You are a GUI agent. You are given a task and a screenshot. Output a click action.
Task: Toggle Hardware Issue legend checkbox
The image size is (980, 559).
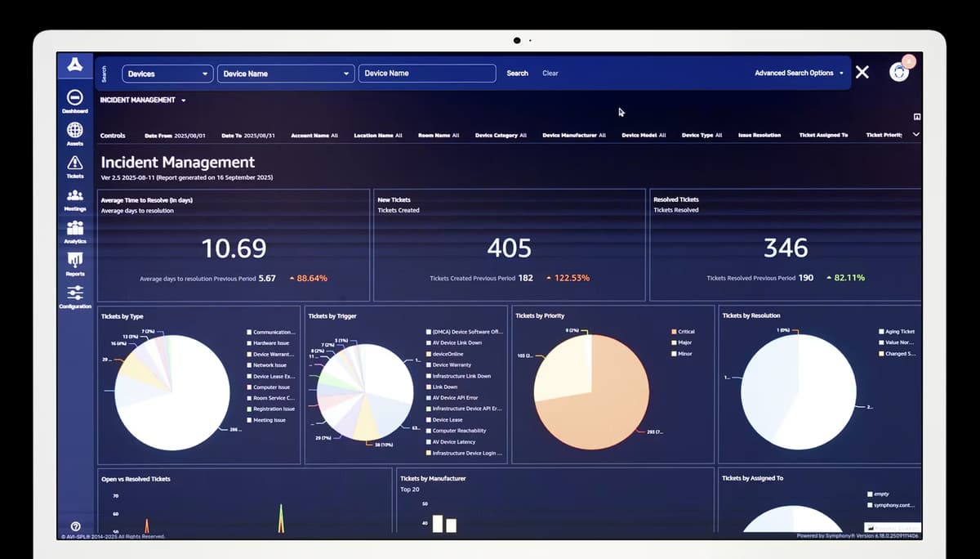[249, 343]
